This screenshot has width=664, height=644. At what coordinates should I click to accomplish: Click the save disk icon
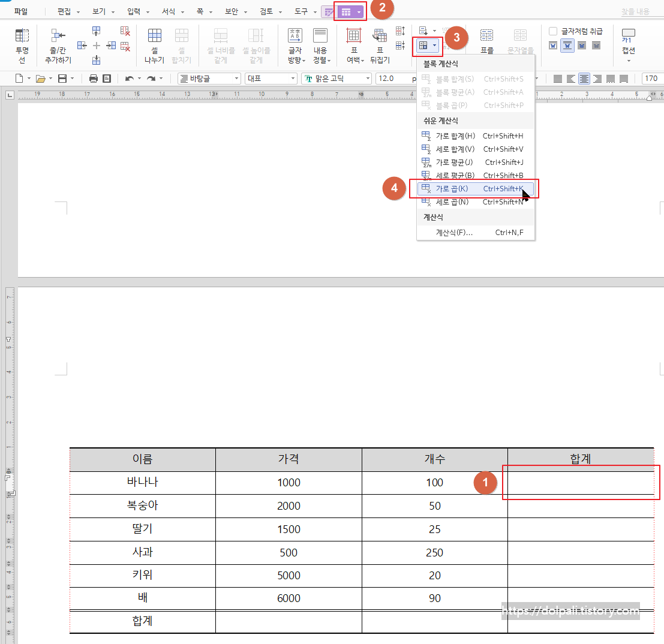[62, 79]
